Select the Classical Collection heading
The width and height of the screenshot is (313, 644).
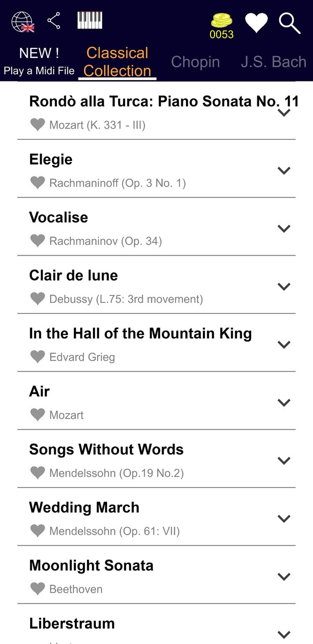tap(117, 61)
